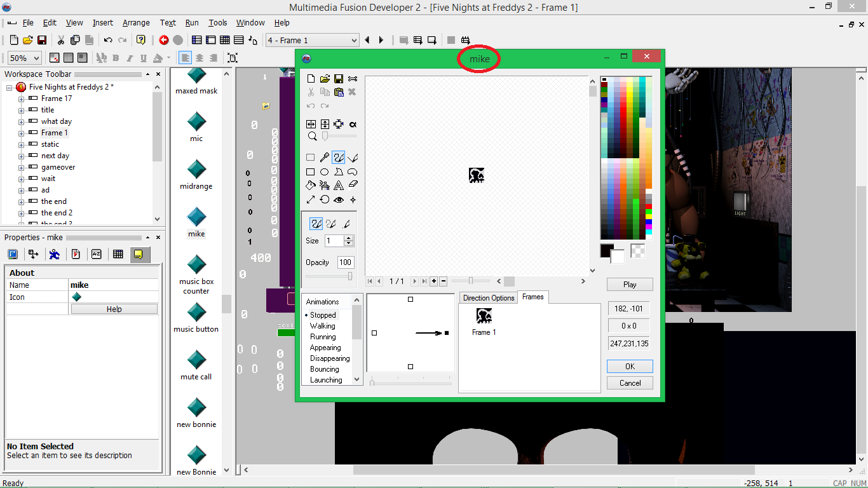Pick the color picker eyedropper tool

tap(325, 157)
